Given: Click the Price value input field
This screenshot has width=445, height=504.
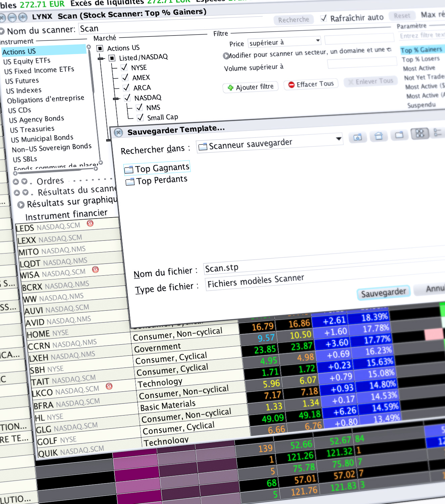Looking at the screenshot, I should coord(359,39).
